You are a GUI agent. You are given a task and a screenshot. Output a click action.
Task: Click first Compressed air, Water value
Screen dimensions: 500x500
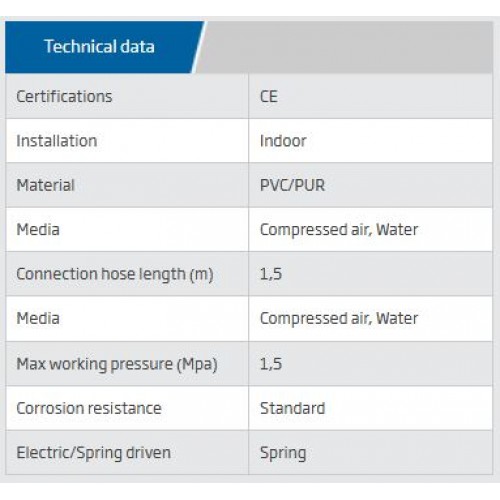click(x=339, y=230)
